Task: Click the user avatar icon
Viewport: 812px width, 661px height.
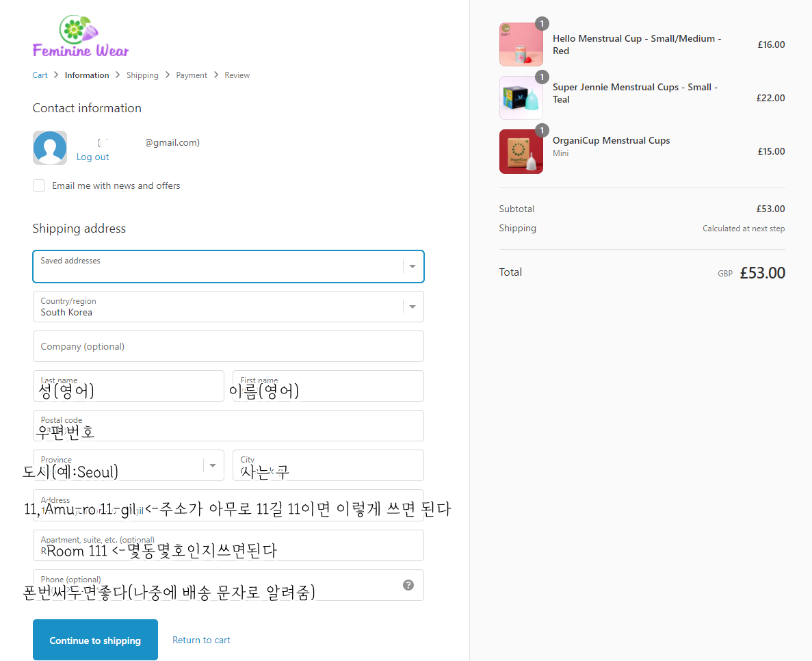Action: 50,148
